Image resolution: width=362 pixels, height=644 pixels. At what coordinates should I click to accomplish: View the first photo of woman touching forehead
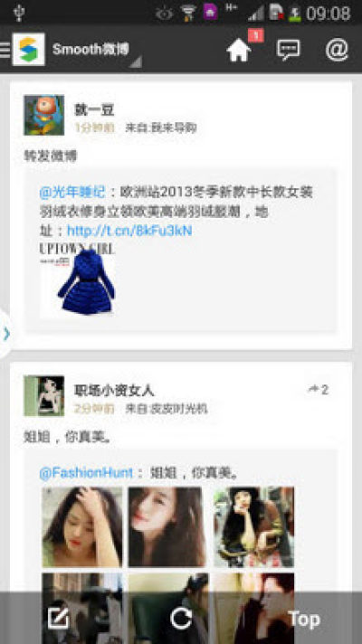(x=82, y=527)
